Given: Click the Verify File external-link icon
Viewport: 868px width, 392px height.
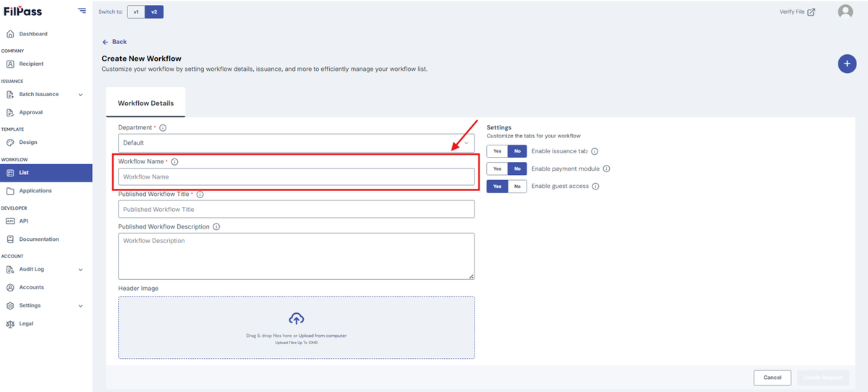Looking at the screenshot, I should tap(812, 12).
